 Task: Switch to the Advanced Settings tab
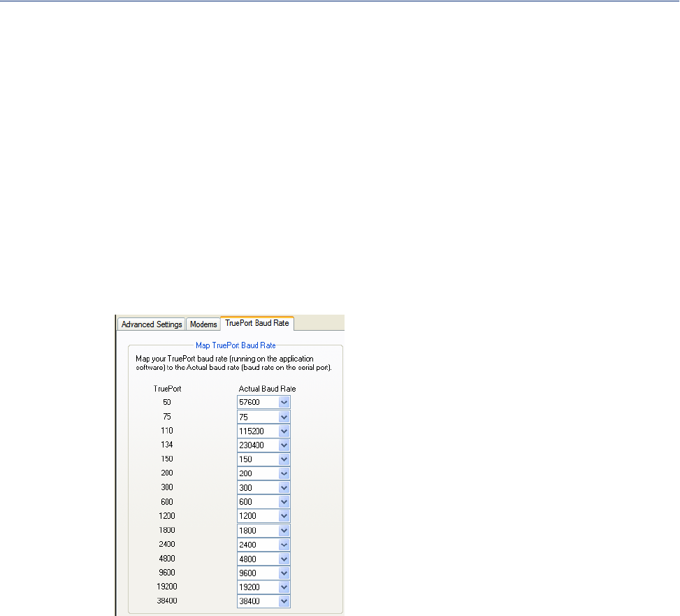point(152,324)
